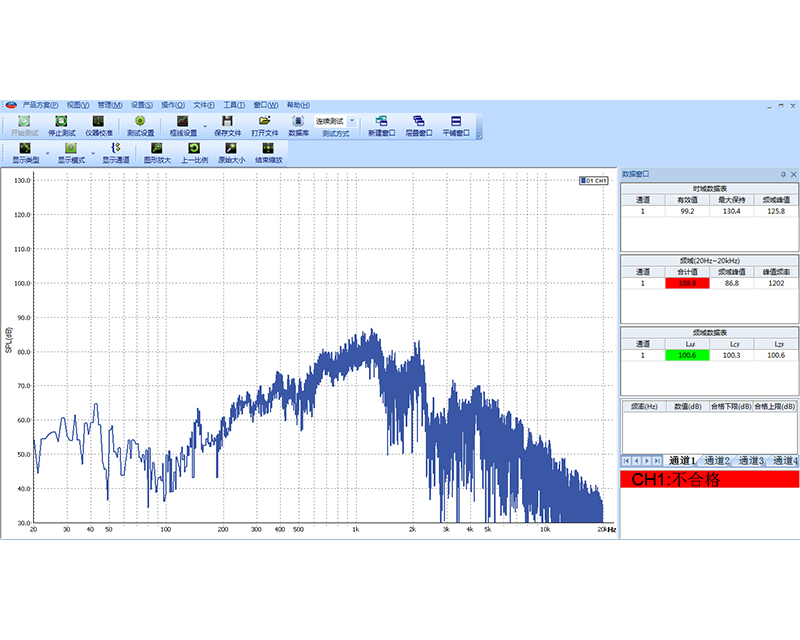This screenshot has height=640, width=800.
Task: Switch to the 通道1 tab
Action: coord(682,461)
